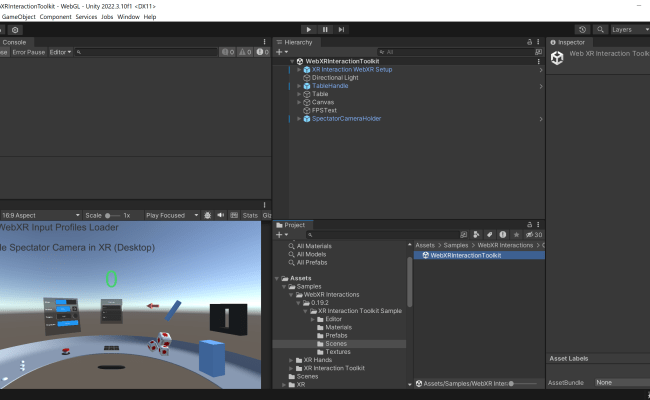Open SpectatorCameraHolder prefab via right chevron
Image resolution: width=650 pixels, height=400 pixels.
click(541, 119)
